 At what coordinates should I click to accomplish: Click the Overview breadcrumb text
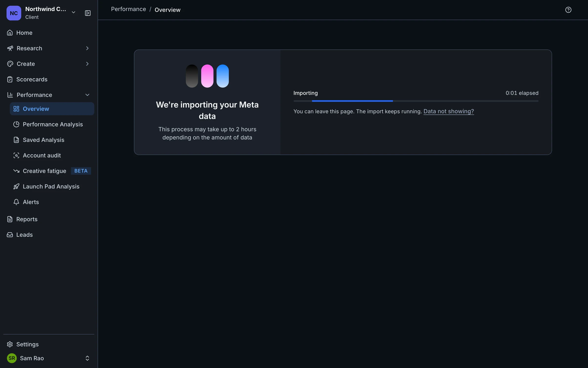pos(168,10)
